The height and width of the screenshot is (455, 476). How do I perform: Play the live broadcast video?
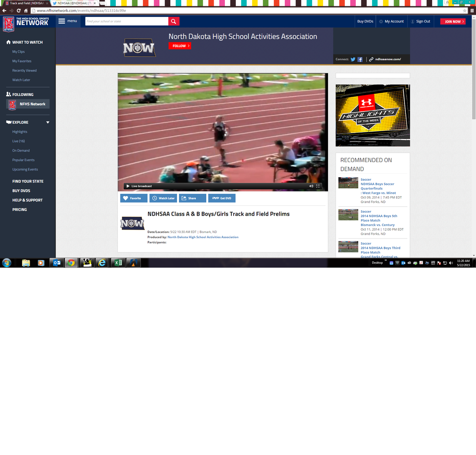128,186
